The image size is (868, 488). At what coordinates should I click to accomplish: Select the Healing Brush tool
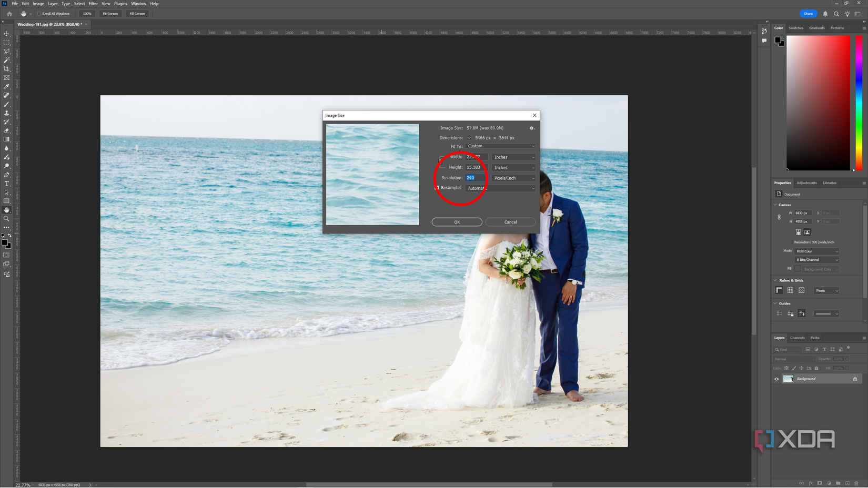(7, 95)
